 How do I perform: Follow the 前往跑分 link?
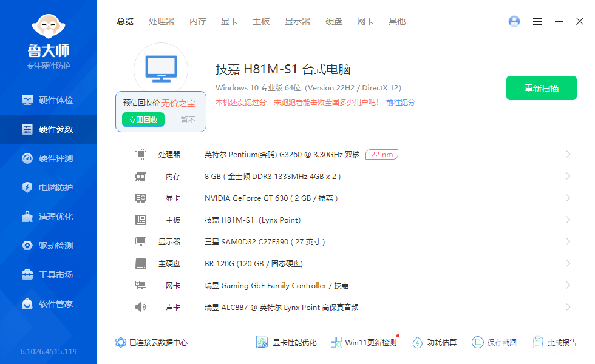point(401,103)
